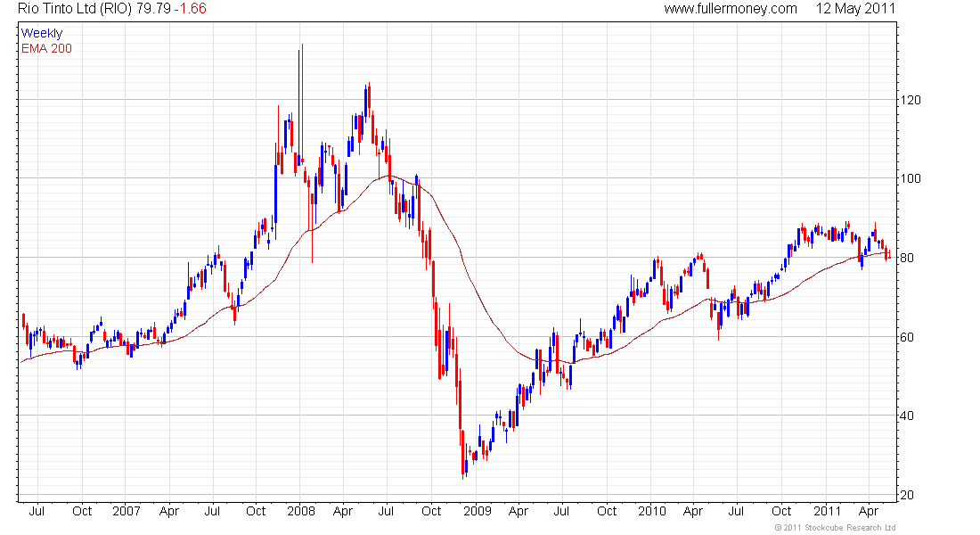This screenshot has height=535, width=980.
Task: Click the 2011 year label on time axis
Action: pos(827,511)
